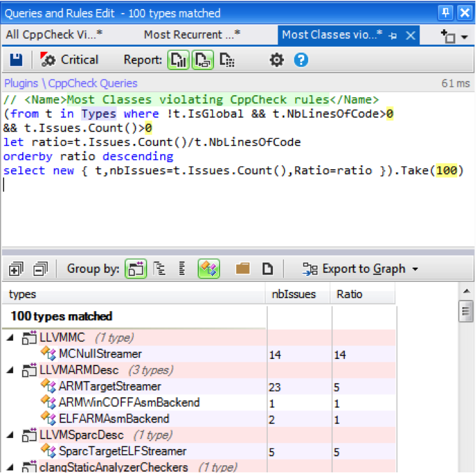
Task: Click the results vertical scrollbar thumb
Action: 466,311
